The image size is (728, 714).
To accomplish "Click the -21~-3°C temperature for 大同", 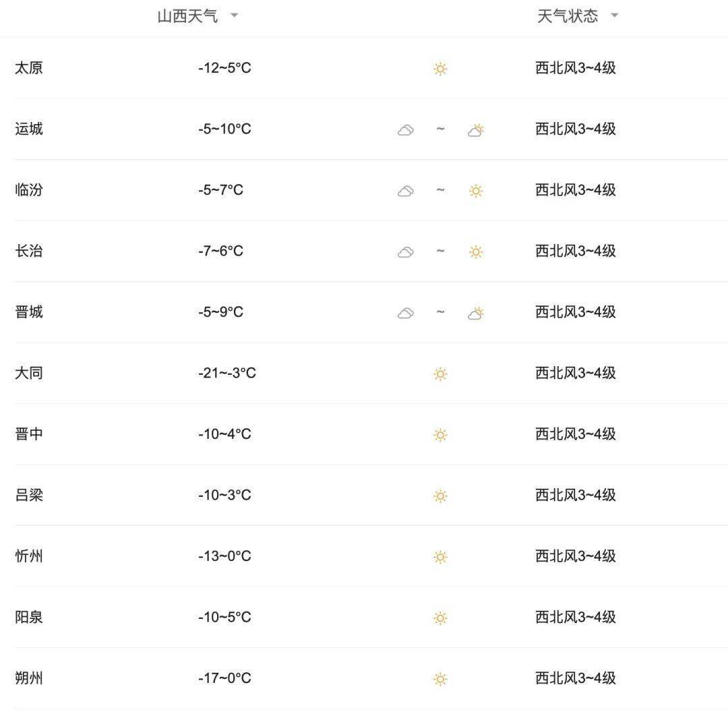I will [227, 373].
